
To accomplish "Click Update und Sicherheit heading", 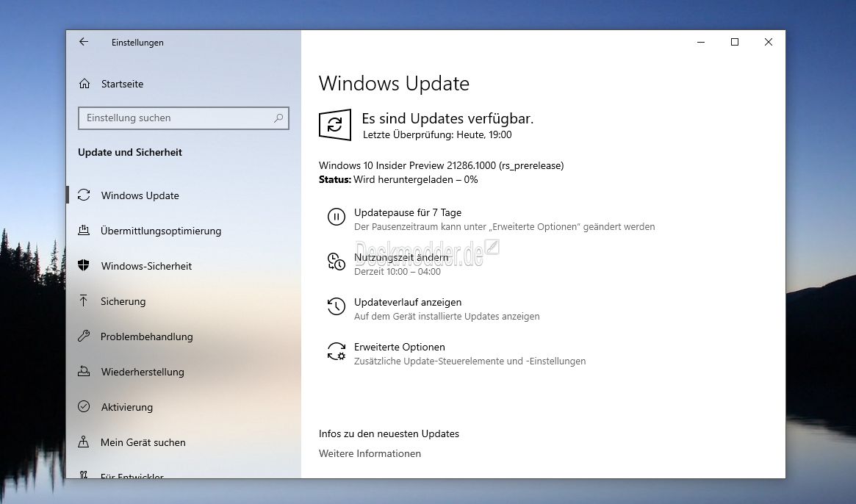I will click(130, 152).
